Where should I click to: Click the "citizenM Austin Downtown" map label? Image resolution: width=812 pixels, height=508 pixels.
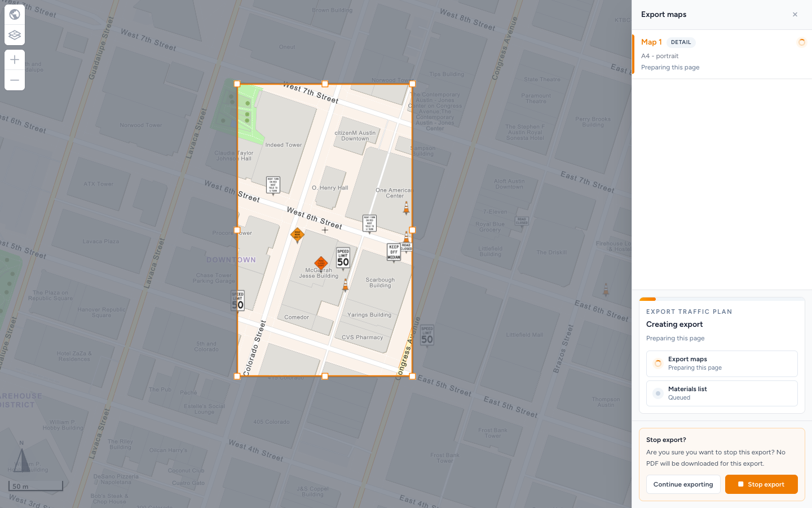click(355, 136)
